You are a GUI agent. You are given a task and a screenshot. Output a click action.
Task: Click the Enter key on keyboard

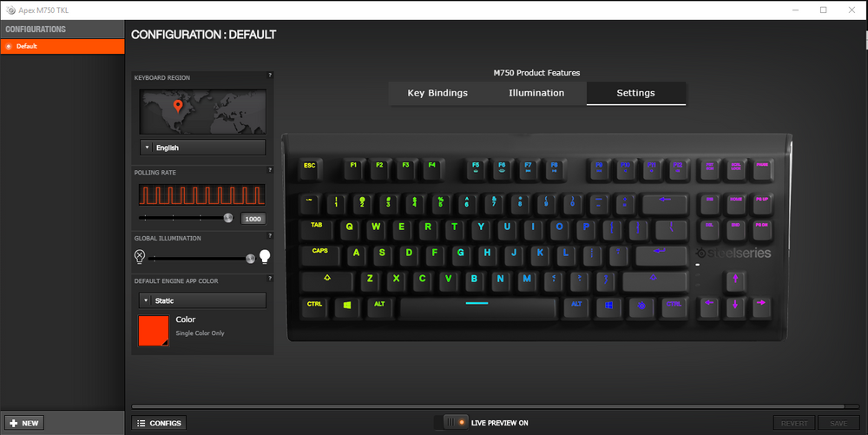click(660, 255)
